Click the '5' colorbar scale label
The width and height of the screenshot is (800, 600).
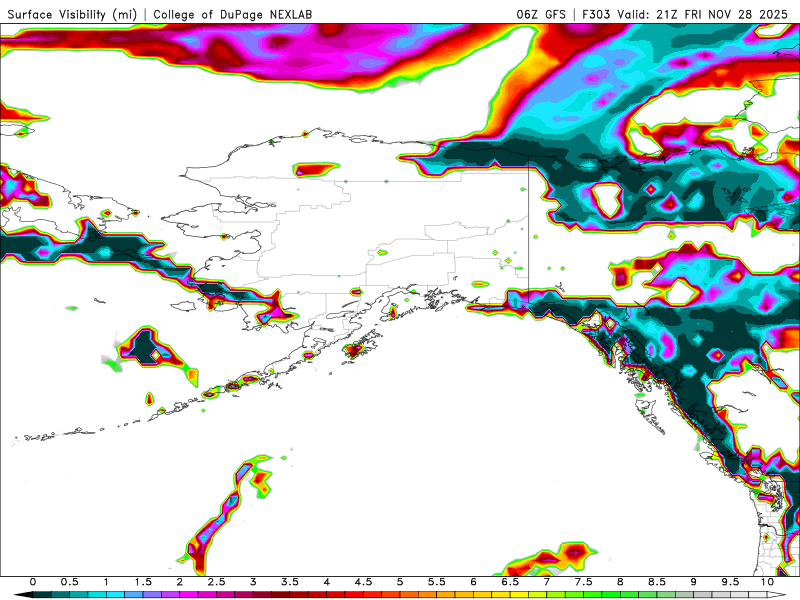400,582
